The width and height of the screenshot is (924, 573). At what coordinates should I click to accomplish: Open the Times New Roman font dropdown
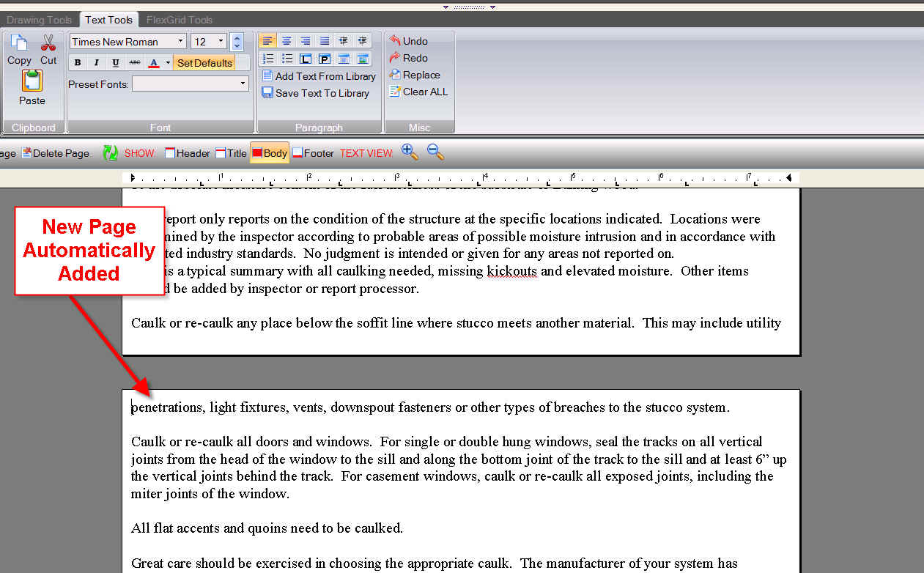pos(180,42)
